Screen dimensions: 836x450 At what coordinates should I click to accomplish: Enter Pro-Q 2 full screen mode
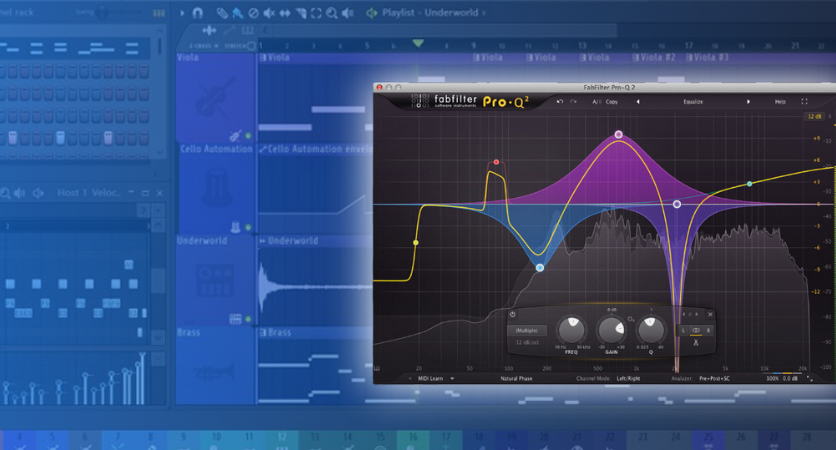click(804, 102)
